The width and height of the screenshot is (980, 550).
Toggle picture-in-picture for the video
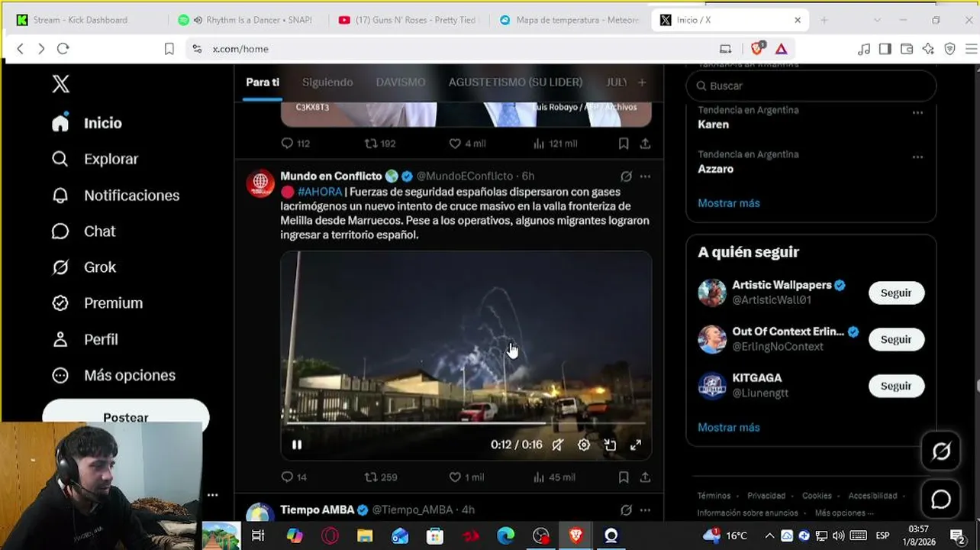[x=610, y=445]
